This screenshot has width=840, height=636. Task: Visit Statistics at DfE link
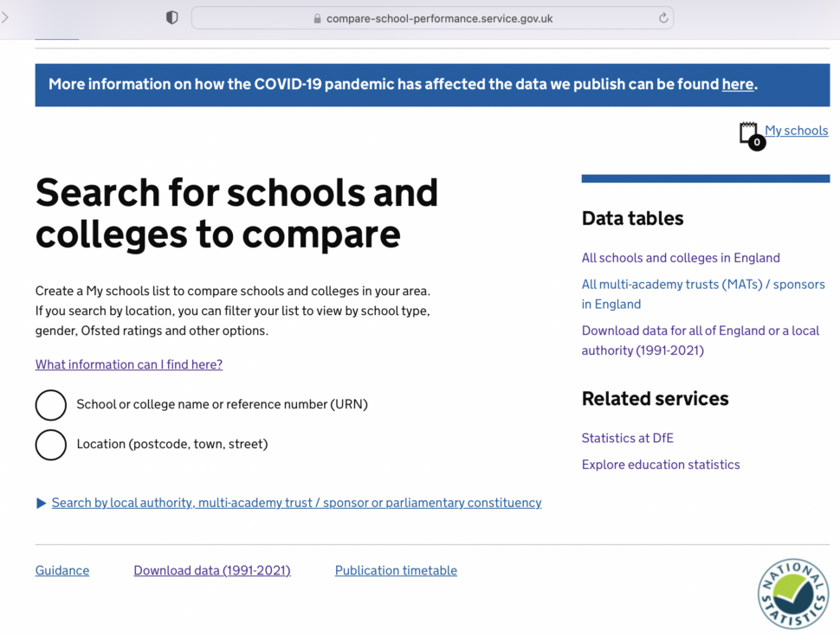click(x=627, y=438)
